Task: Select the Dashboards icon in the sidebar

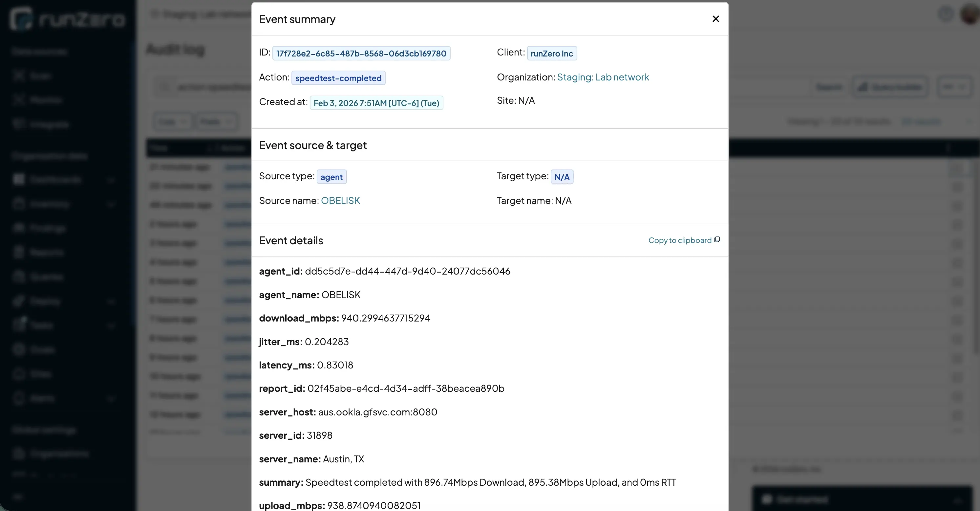Action: pyautogui.click(x=19, y=179)
